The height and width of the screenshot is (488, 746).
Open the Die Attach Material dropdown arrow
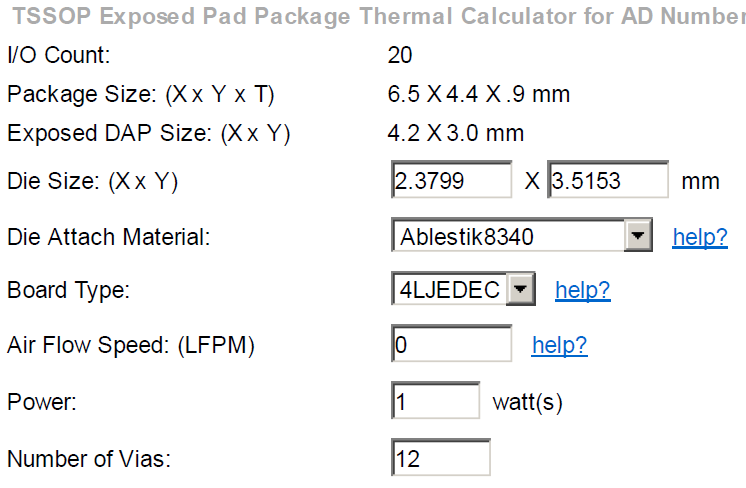[x=638, y=235]
